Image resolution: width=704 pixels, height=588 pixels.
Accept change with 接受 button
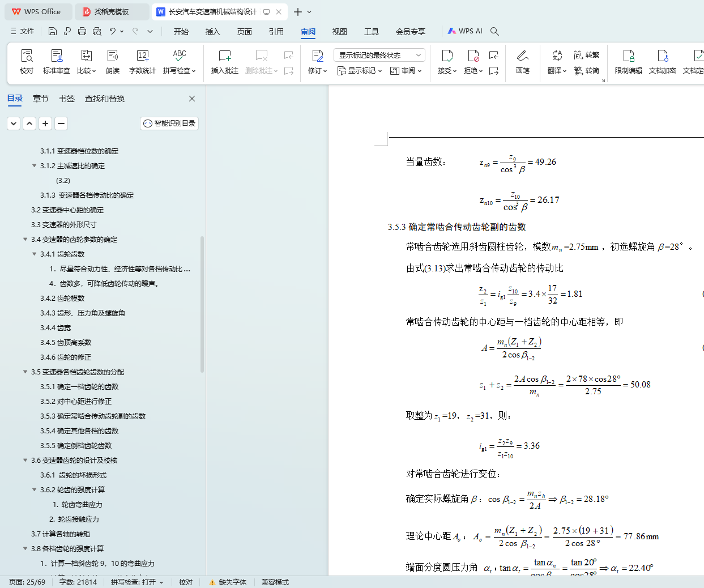(447, 62)
